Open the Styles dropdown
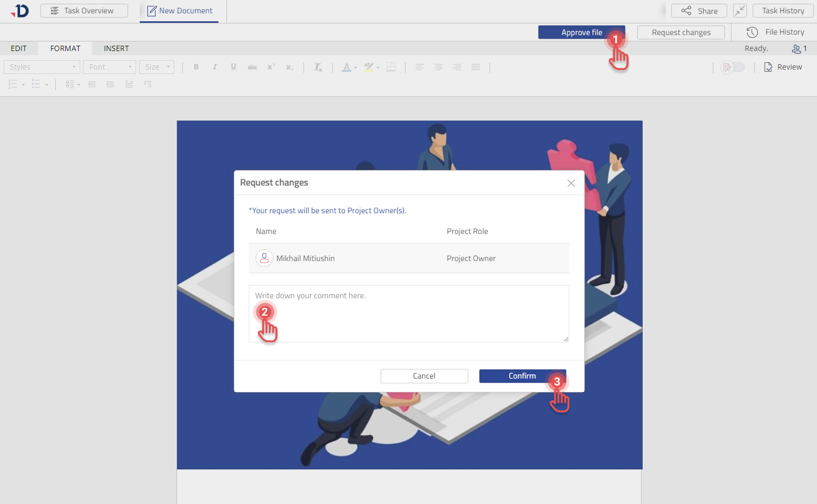 tap(42, 67)
